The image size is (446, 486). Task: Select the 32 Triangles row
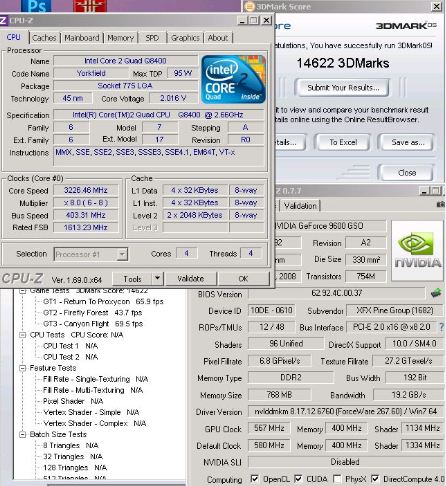[73, 456]
